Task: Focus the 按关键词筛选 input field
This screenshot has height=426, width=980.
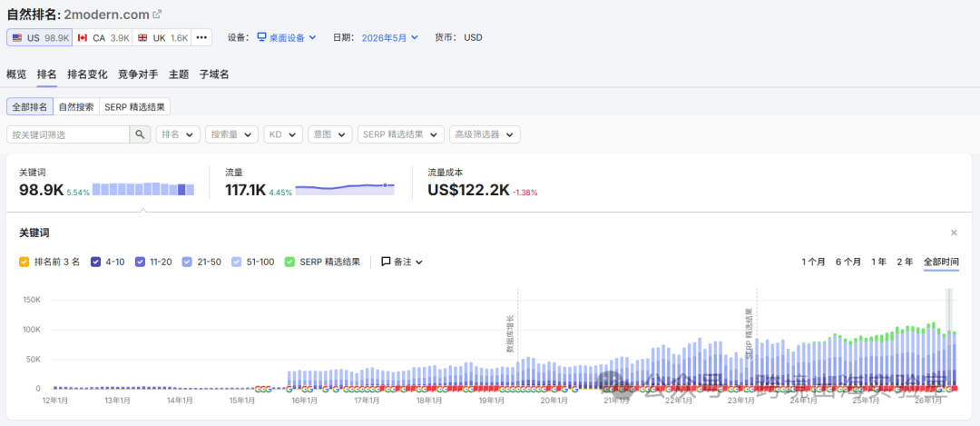Action: coord(68,134)
